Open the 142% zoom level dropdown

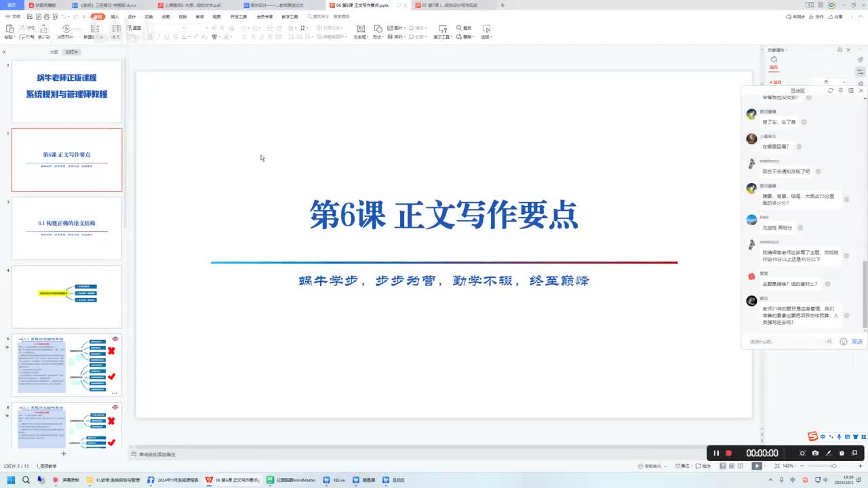(790, 466)
